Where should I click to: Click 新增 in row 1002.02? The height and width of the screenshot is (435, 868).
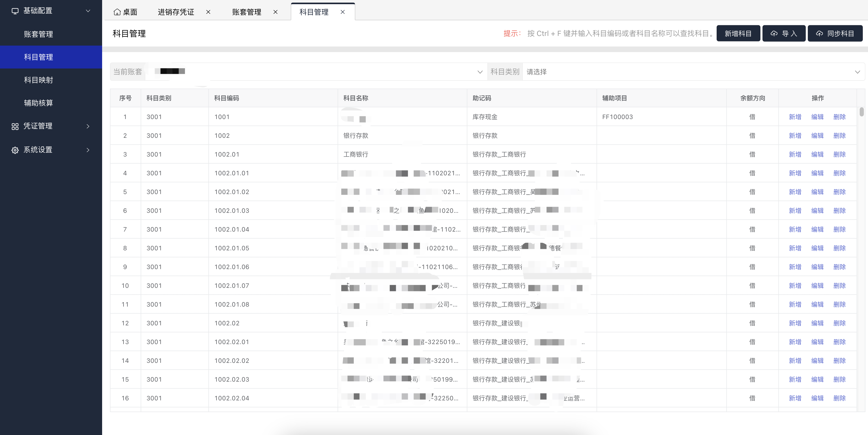795,323
